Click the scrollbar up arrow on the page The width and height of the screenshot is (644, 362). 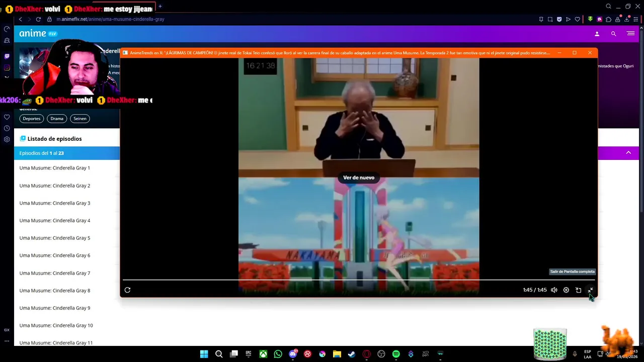[641, 29]
